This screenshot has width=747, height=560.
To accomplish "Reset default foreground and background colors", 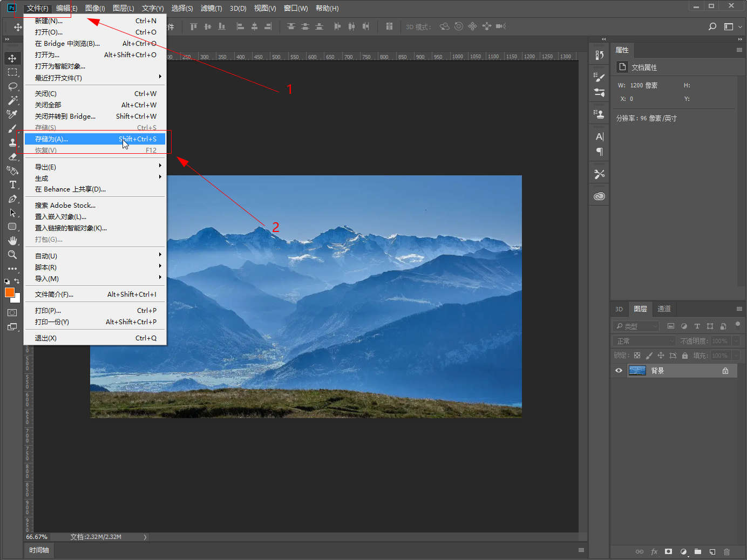I will [7, 281].
